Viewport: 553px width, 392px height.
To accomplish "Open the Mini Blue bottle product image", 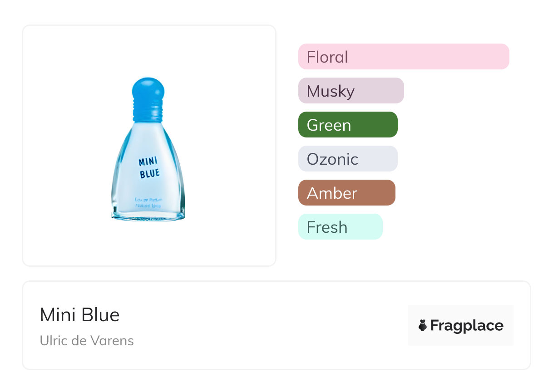I will tap(149, 150).
